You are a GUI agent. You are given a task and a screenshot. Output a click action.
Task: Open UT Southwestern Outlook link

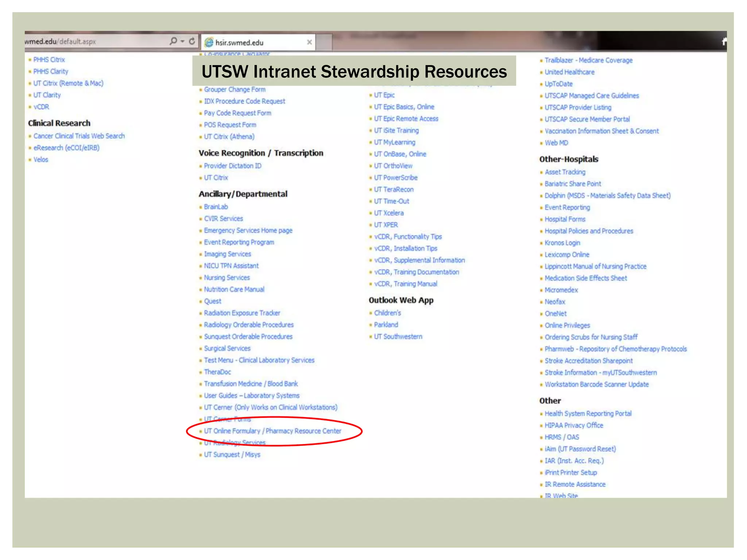(398, 337)
